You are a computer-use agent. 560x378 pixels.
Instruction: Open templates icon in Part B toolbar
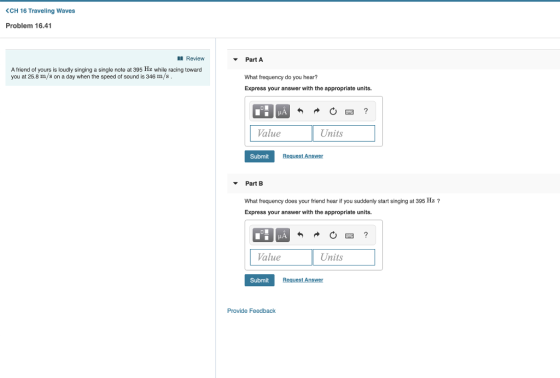263,235
